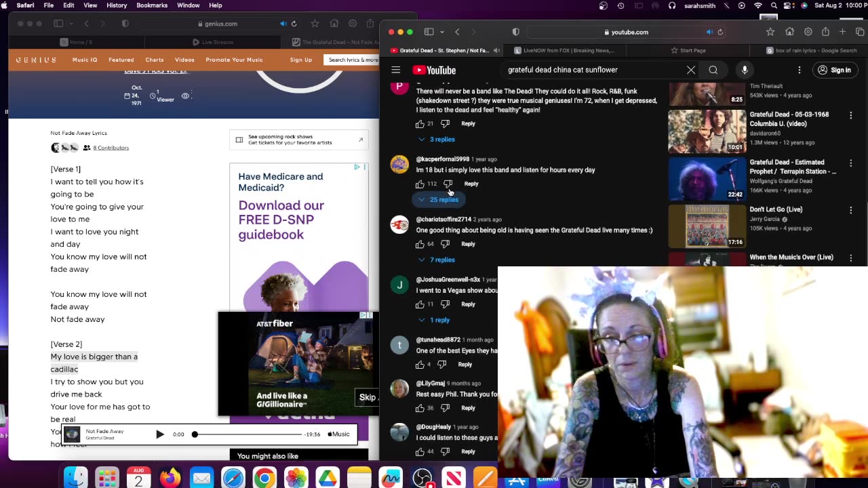
Task: Open extension gear icon in Safari toolbar
Action: (x=808, y=32)
